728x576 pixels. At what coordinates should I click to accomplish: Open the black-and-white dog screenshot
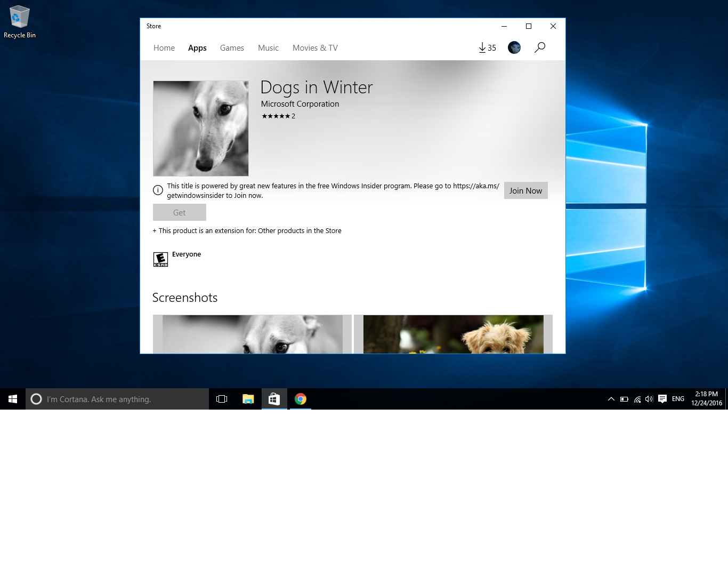252,334
